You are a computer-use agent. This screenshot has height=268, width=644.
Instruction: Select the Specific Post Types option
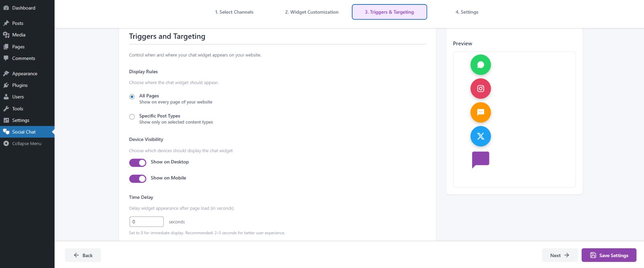[x=132, y=117]
